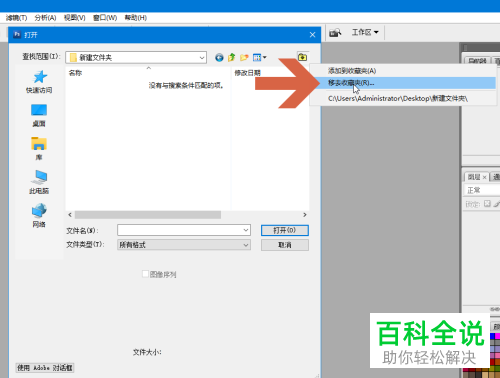500x378 pixels.
Task: Open Network (网络) location
Action: (x=39, y=215)
